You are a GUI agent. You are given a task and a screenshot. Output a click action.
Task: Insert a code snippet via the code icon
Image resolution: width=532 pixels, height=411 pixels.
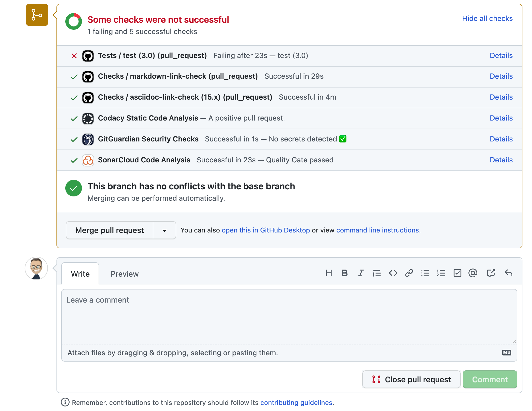pos(393,273)
